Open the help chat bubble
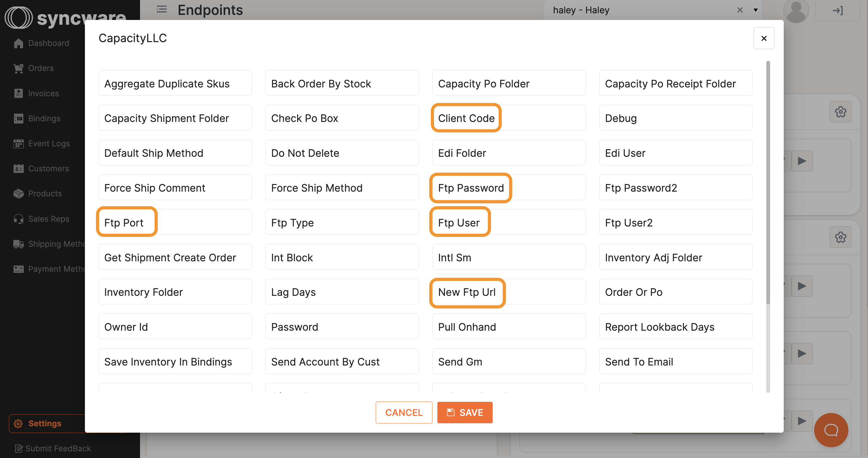 tap(831, 430)
